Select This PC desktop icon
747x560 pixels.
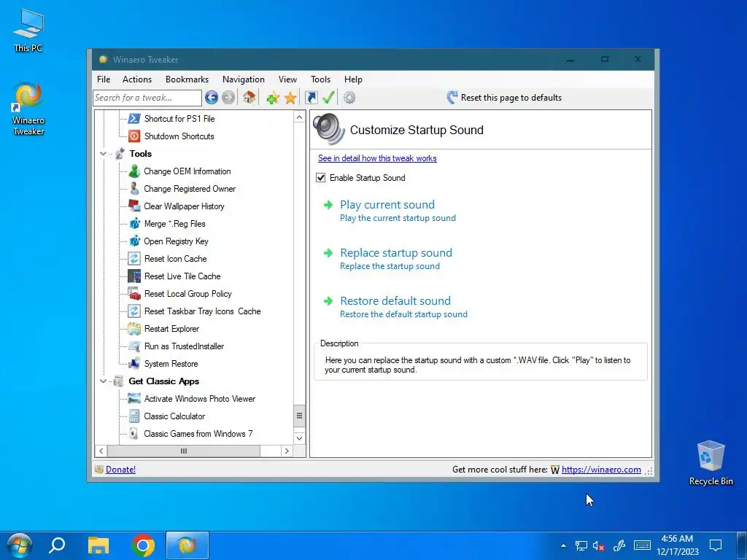(x=28, y=29)
